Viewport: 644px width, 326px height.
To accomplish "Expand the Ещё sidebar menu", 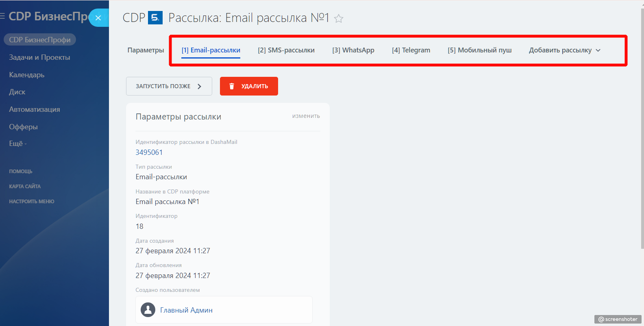I will pos(17,143).
